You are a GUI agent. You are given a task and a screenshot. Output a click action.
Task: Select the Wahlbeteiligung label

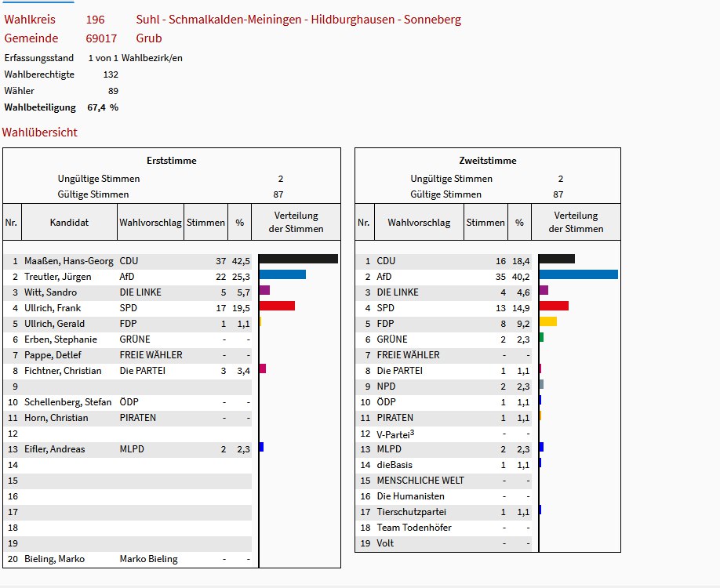pyautogui.click(x=40, y=107)
